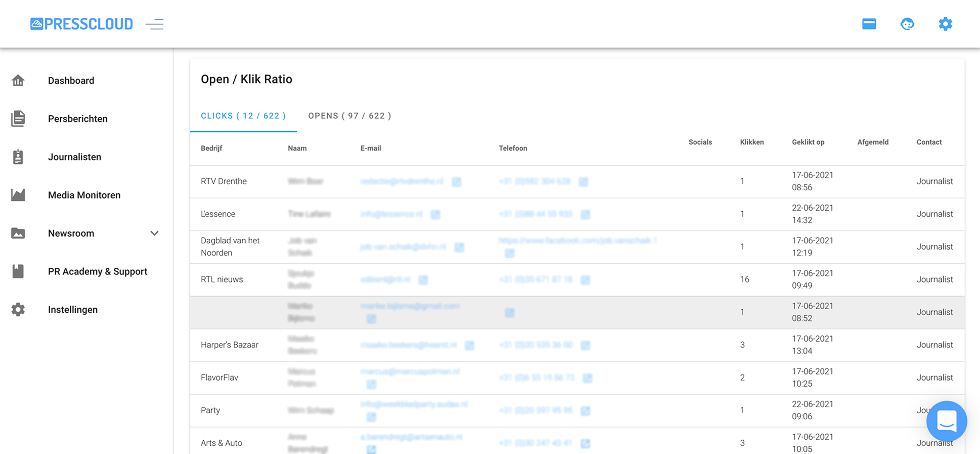This screenshot has height=454, width=980.
Task: Toggle the sidebar hamburger menu icon
Action: click(154, 24)
